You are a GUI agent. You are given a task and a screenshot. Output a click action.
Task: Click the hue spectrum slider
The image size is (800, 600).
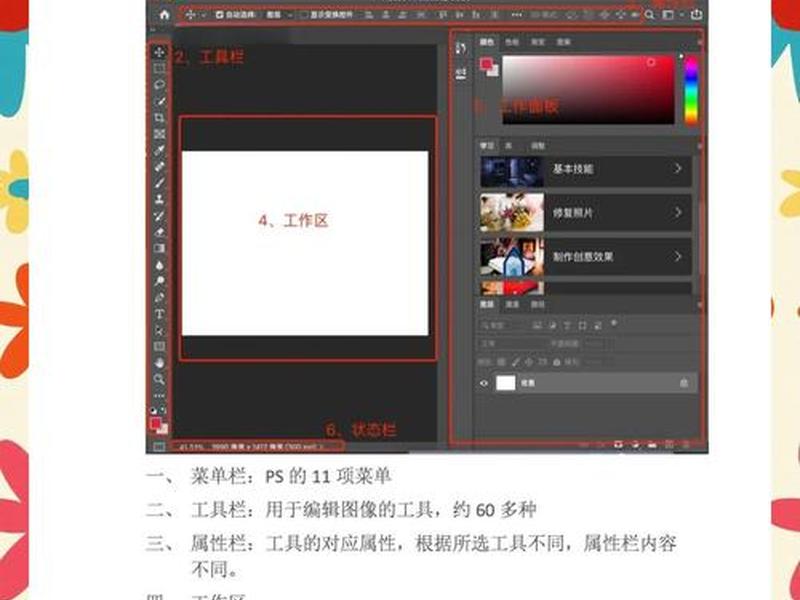coord(691,90)
